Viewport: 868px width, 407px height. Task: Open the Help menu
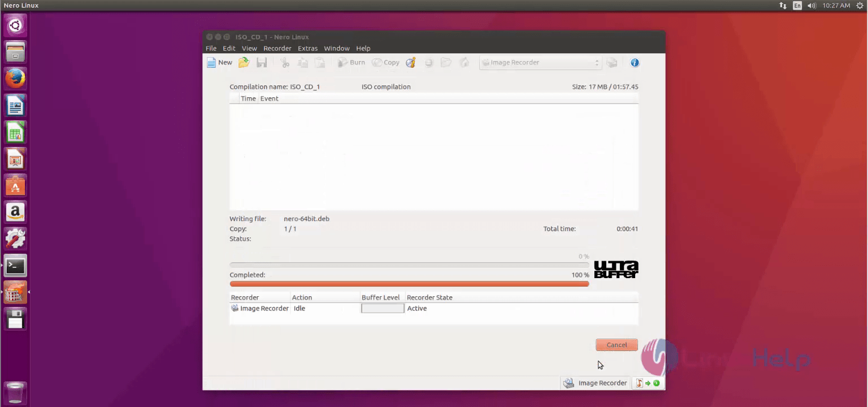click(x=363, y=49)
